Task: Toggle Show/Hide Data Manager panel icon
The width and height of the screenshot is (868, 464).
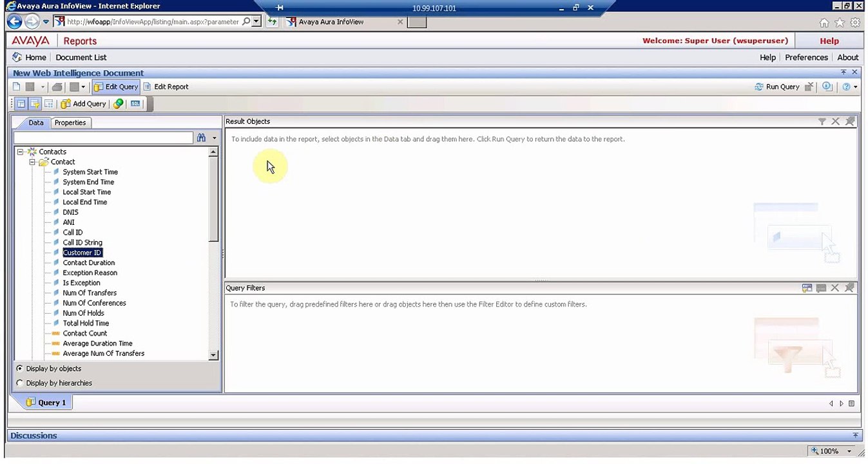Action: coord(21,104)
